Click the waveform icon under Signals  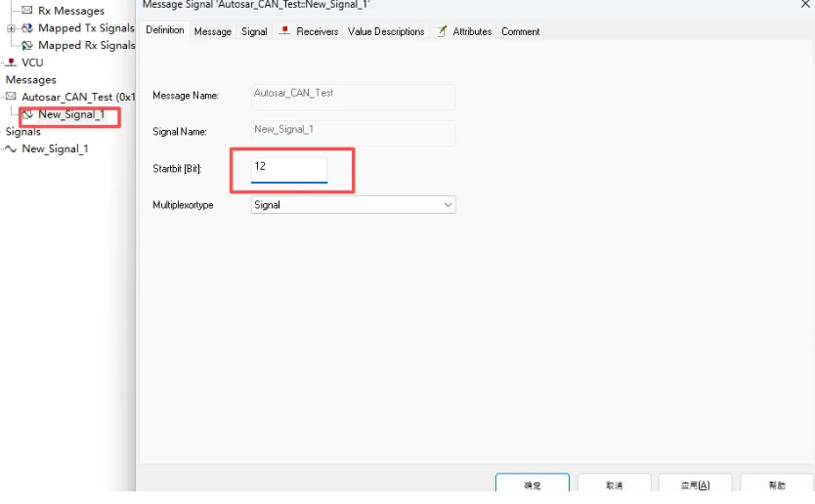click(x=11, y=149)
